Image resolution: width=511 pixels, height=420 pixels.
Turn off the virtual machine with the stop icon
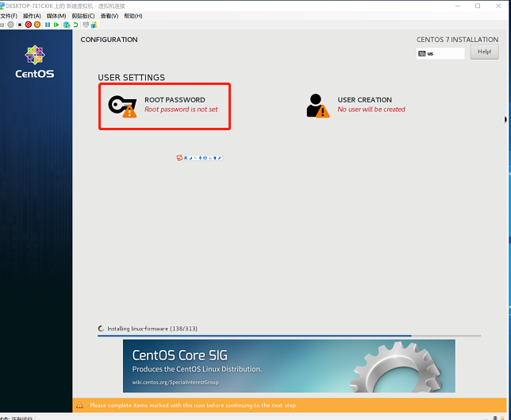point(20,25)
